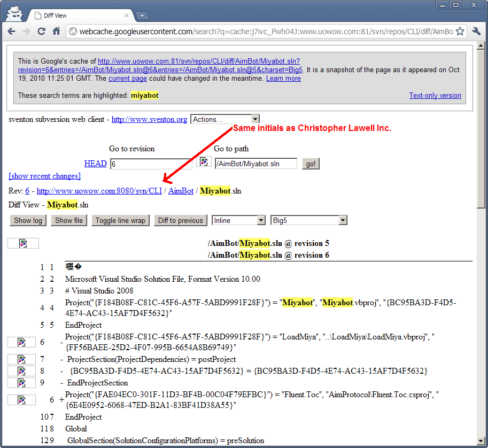Click the '# Visual Studio 2008' line
Image resolution: width=488 pixels, height=448 pixels.
pos(99,291)
